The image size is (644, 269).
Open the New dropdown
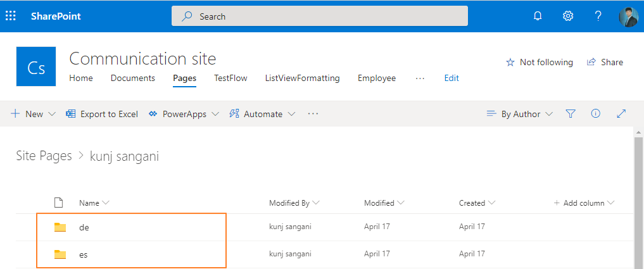pos(33,114)
